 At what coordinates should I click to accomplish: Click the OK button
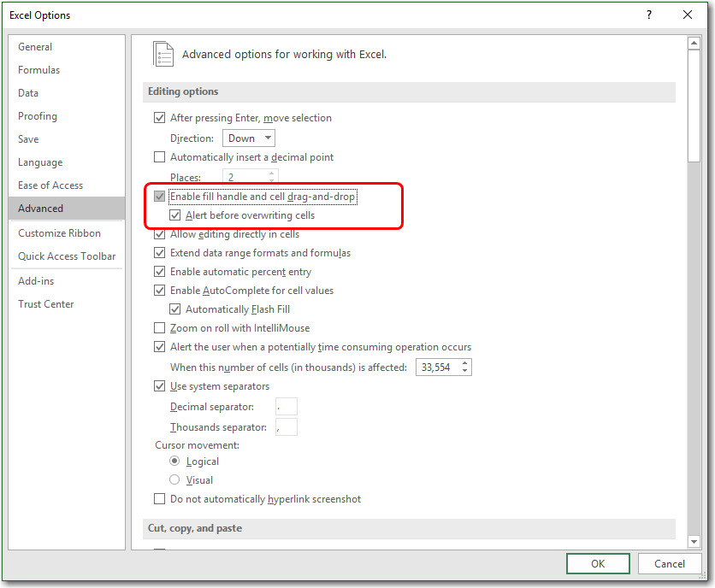click(598, 563)
